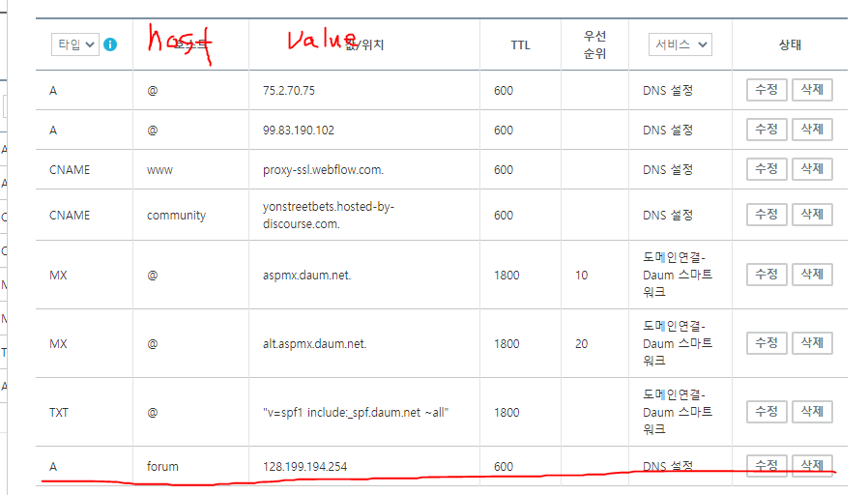Click 수정 for the 75.2.70.75 A record

[x=767, y=90]
